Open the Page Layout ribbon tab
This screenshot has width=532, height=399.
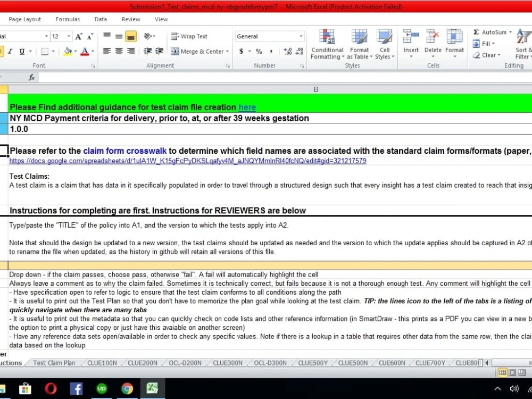coord(25,19)
